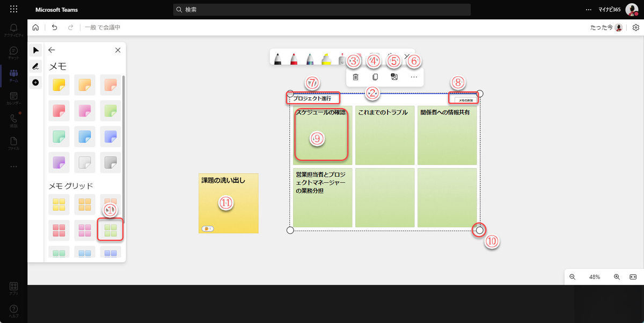This screenshot has height=323, width=644.
Task: Click the メモの追加 add note button
Action: [x=465, y=100]
